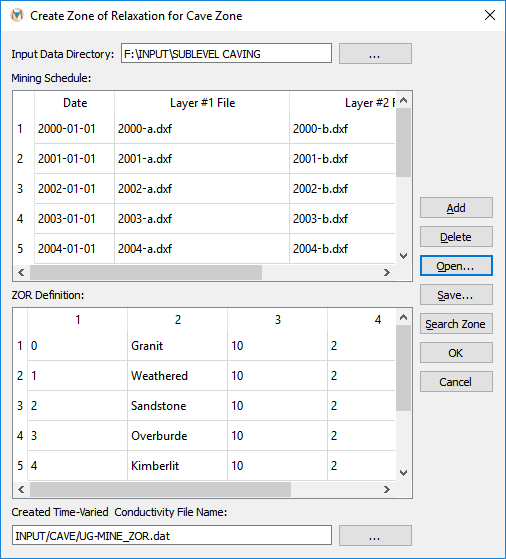Click the Add button

(x=456, y=207)
